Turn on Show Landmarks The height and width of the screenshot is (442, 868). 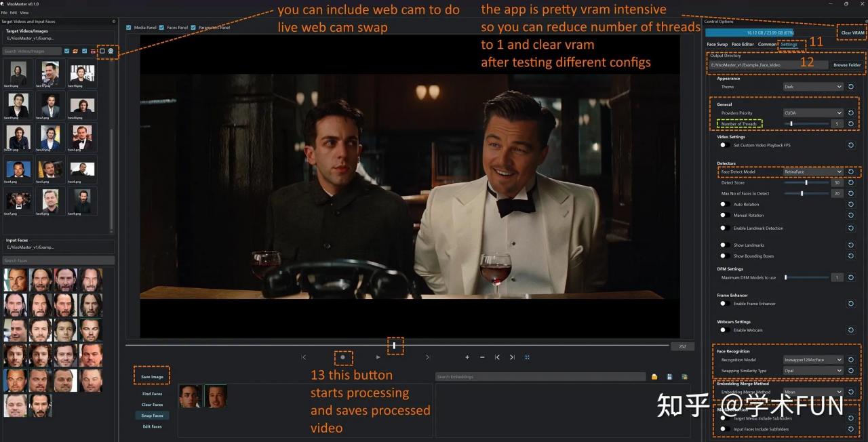(724, 245)
